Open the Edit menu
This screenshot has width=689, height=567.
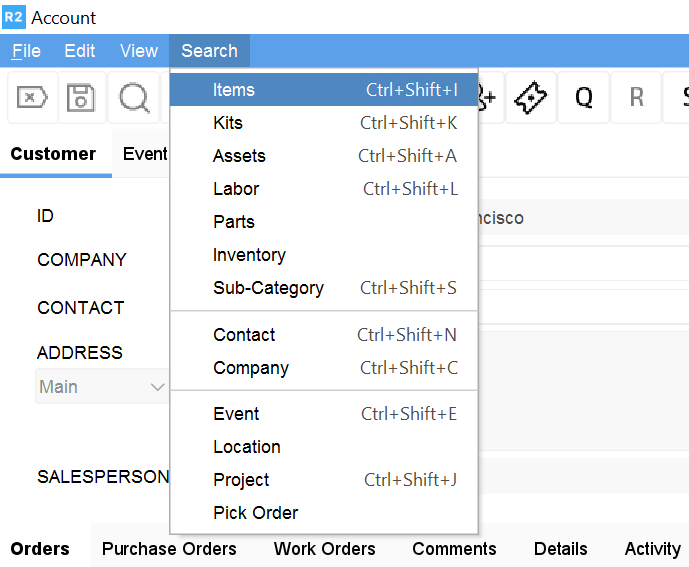tap(80, 51)
